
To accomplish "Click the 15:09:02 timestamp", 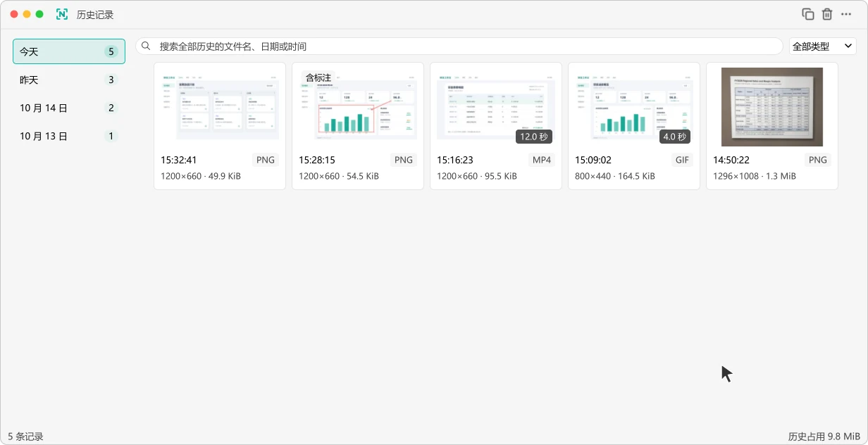I will coord(593,160).
